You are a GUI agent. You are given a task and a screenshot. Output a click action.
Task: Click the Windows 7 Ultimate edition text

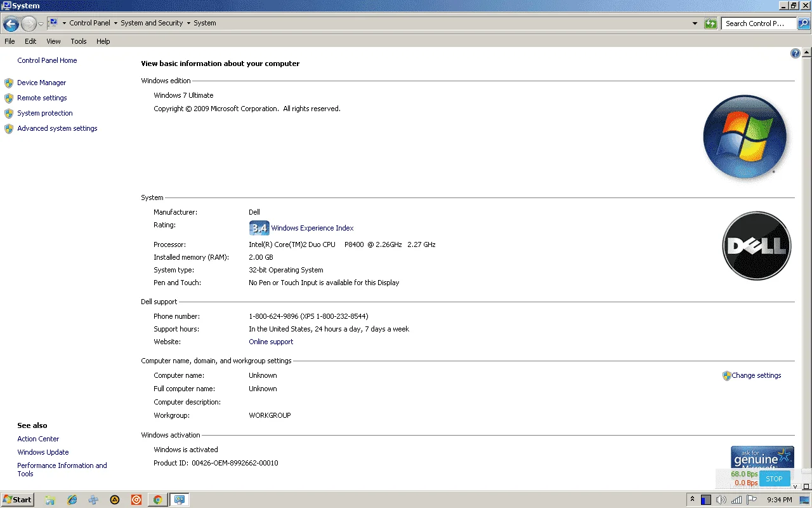click(183, 95)
